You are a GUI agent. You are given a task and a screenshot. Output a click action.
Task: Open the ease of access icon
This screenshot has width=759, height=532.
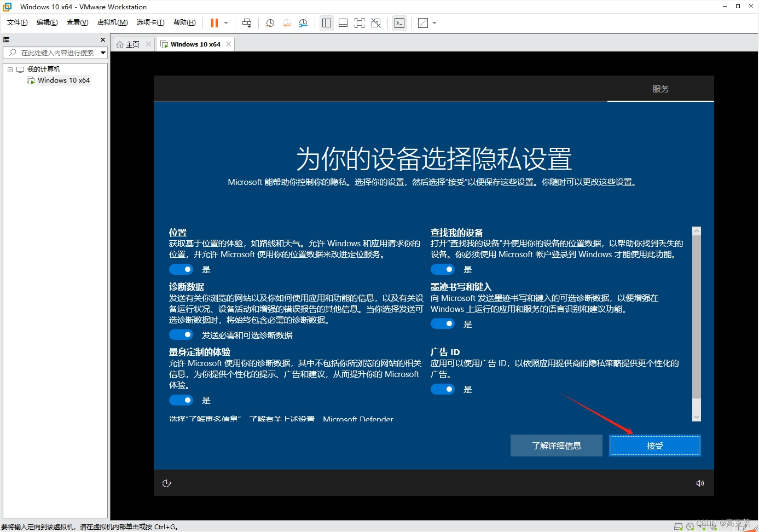[167, 483]
